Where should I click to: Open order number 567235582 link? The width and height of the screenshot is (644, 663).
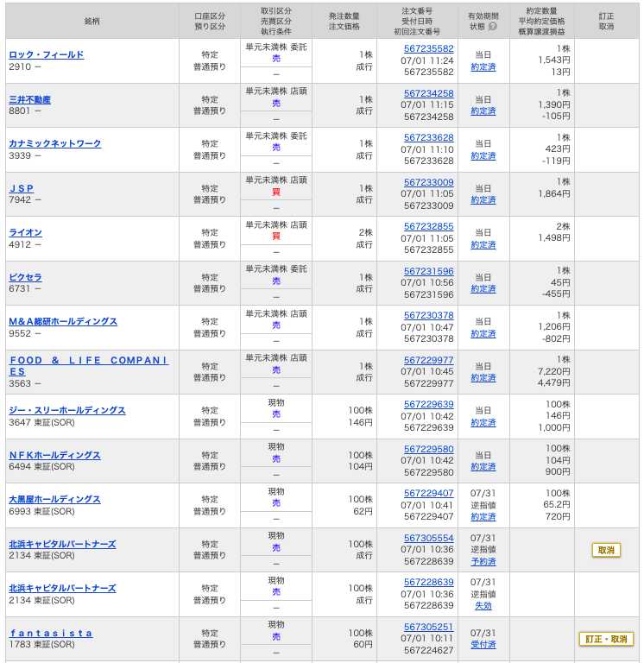click(x=428, y=48)
